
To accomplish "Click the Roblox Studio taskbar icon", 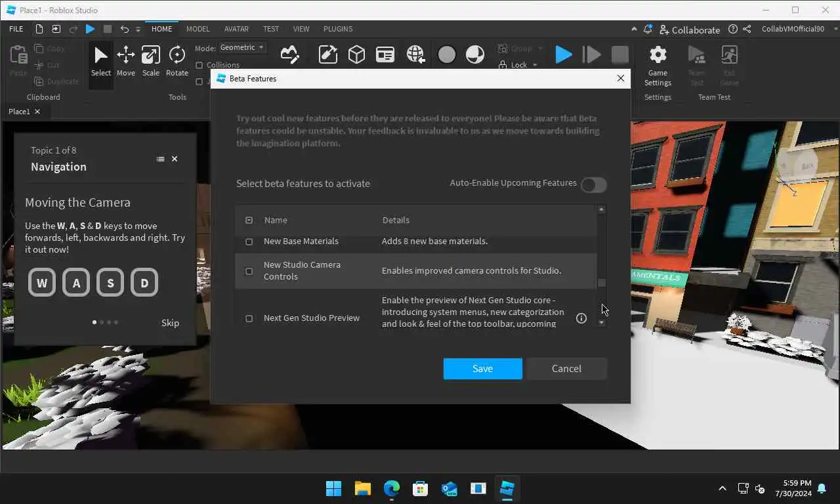I will point(507,488).
